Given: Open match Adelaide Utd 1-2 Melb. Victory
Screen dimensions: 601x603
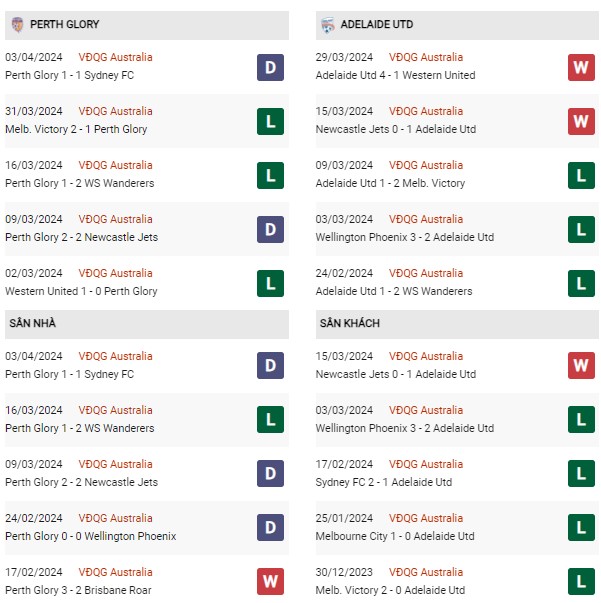Looking at the screenshot, I should tap(390, 183).
